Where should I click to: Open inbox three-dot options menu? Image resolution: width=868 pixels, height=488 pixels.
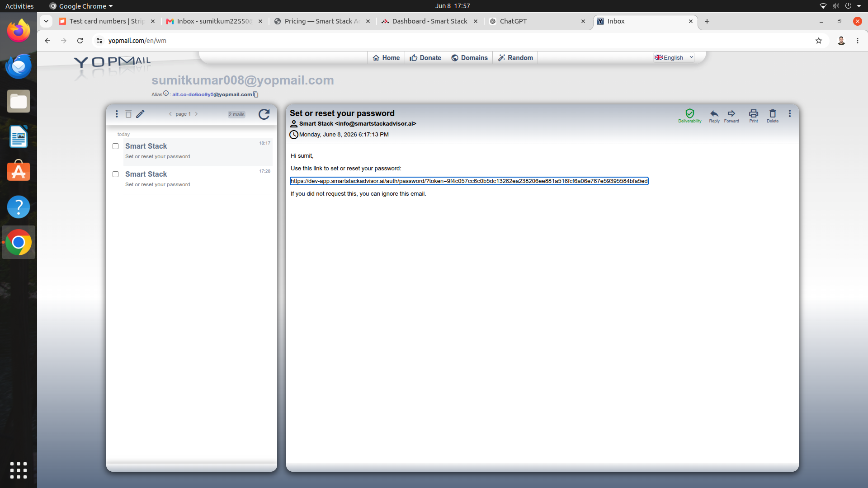click(117, 114)
